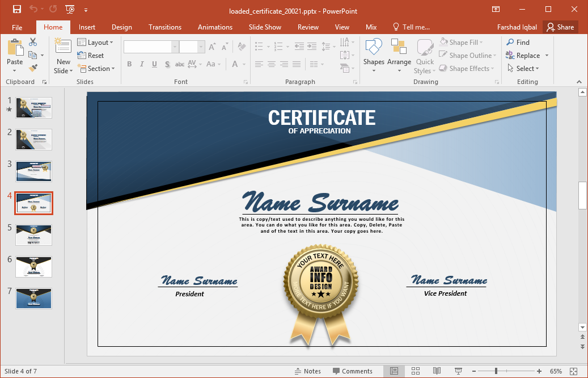The height and width of the screenshot is (378, 588).
Task: Click the Format Painter icon
Action: (33, 68)
